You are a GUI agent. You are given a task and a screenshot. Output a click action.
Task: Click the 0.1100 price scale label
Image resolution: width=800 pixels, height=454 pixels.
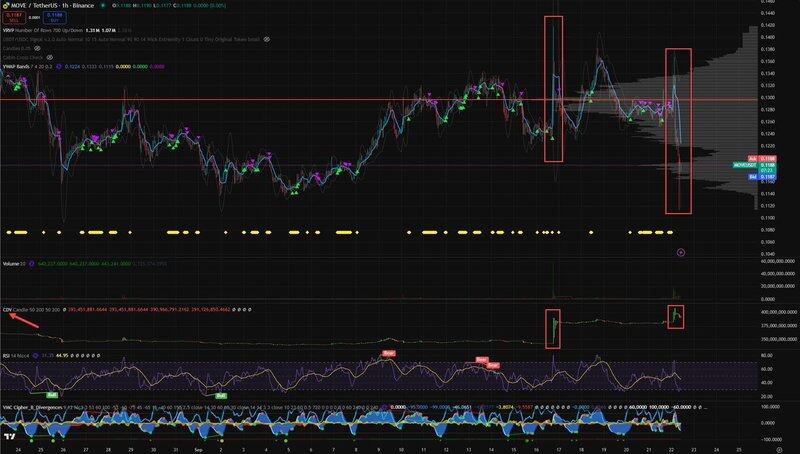[768, 218]
